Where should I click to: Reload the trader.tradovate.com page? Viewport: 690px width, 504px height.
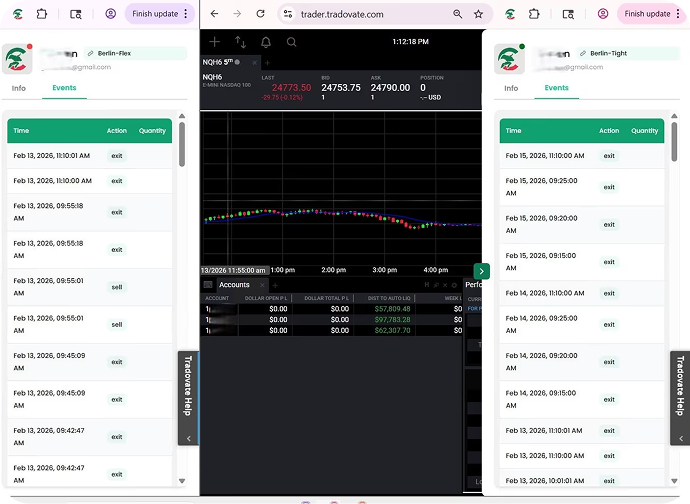click(x=261, y=14)
